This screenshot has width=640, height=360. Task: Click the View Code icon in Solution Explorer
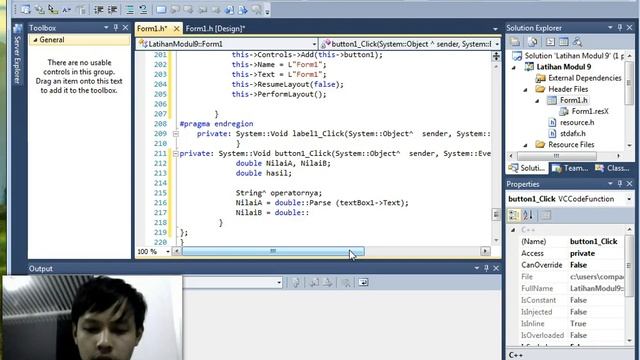[550, 42]
